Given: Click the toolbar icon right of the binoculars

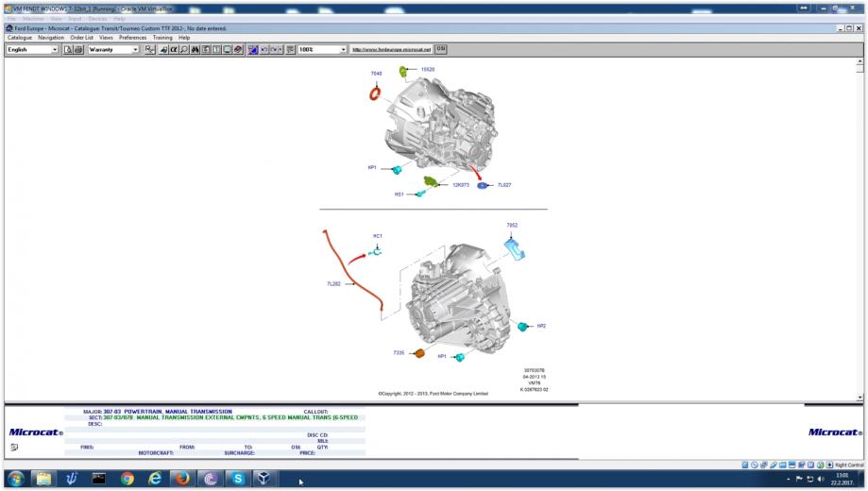Looking at the screenshot, I should [206, 49].
